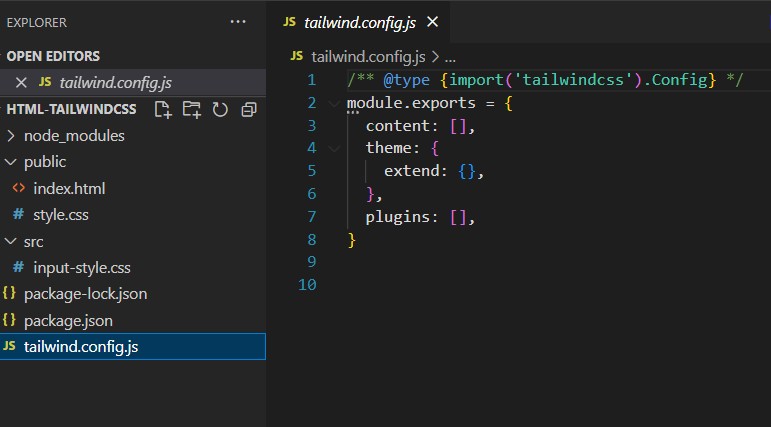Image resolution: width=771 pixels, height=427 pixels.
Task: Place cursor on 'content: [],' text
Action: [x=420, y=126]
